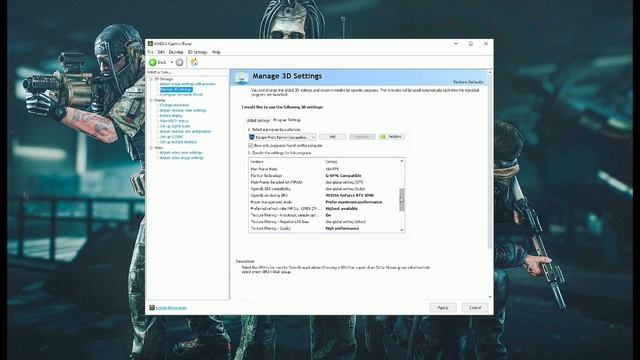Image resolution: width=640 pixels, height=360 pixels.
Task: Open the NVIDIA GeForce RTX 3090 GPU value
Action: [349, 195]
